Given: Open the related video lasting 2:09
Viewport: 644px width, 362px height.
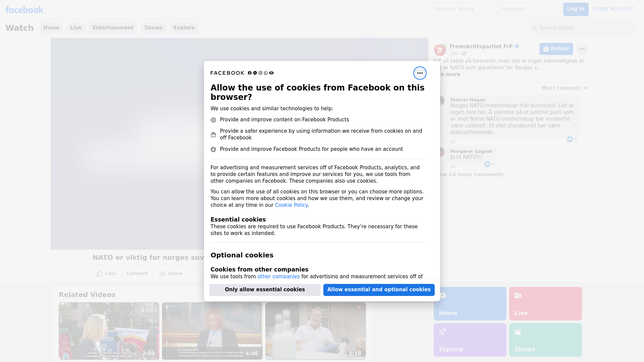Looking at the screenshot, I should [109, 331].
